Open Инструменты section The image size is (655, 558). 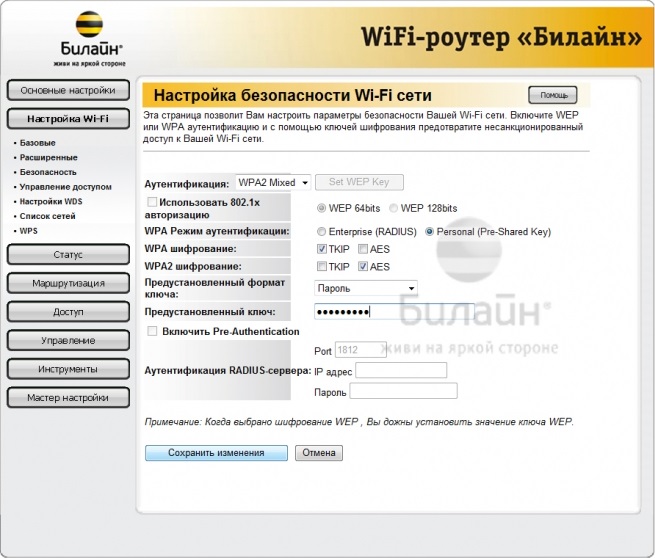pyautogui.click(x=68, y=369)
